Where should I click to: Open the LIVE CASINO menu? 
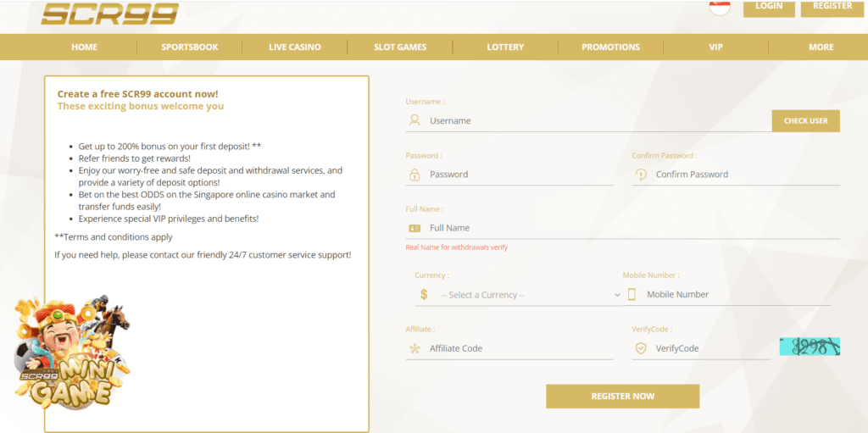294,47
